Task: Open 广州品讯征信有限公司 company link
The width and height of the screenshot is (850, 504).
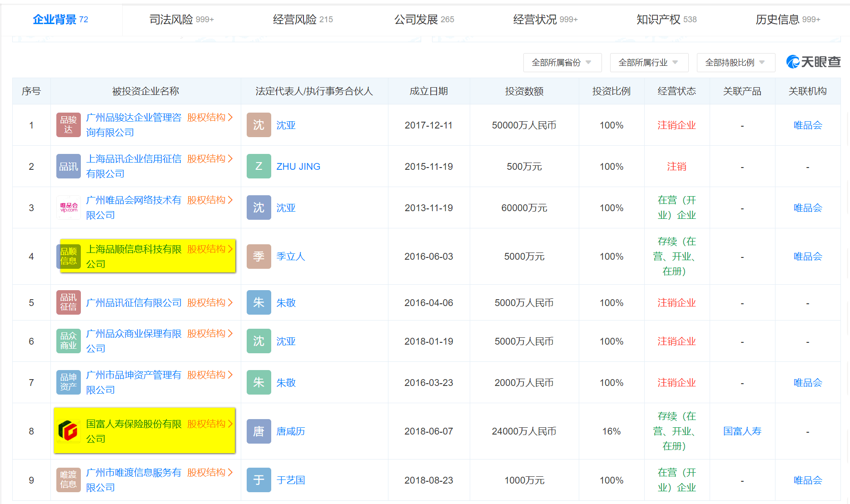Action: [x=134, y=302]
